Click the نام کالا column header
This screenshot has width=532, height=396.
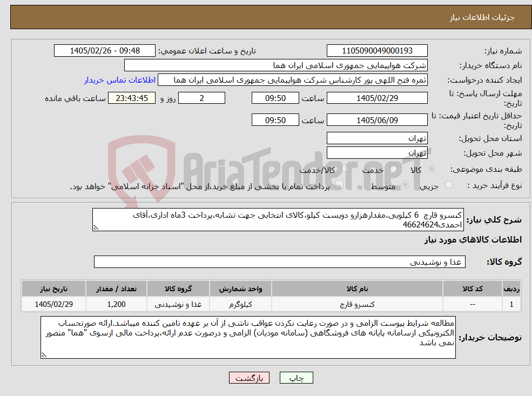click(x=357, y=289)
